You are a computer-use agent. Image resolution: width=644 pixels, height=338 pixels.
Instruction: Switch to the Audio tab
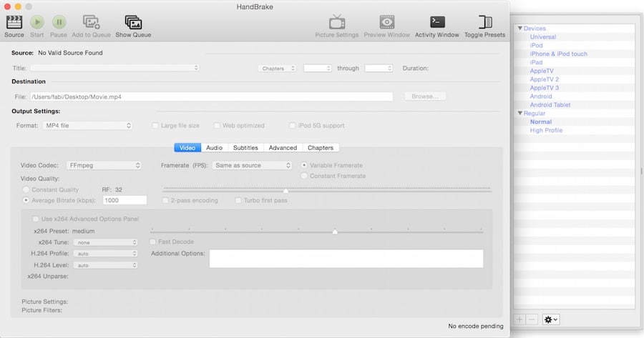[x=215, y=148]
